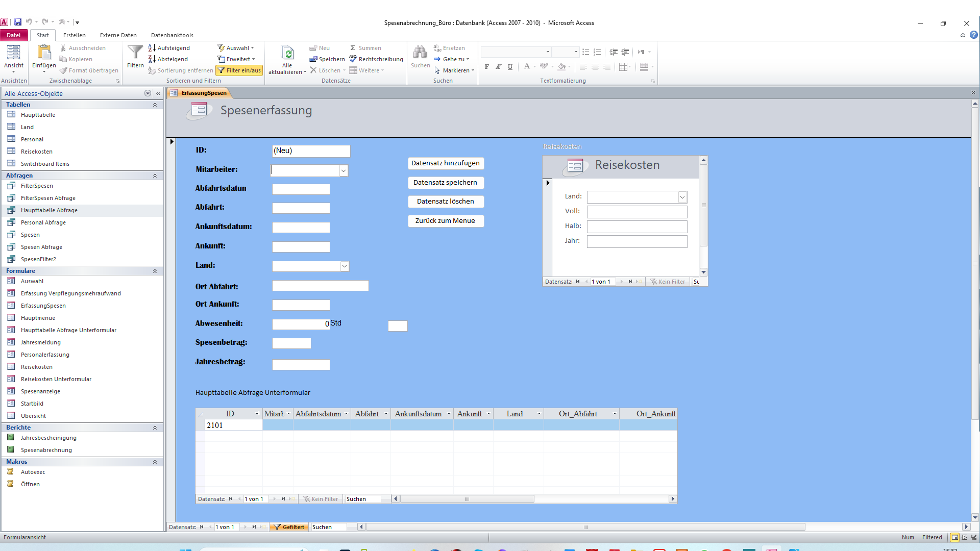Viewport: 980px width, 551px height.
Task: Click the italic K formatting icon
Action: tap(499, 66)
